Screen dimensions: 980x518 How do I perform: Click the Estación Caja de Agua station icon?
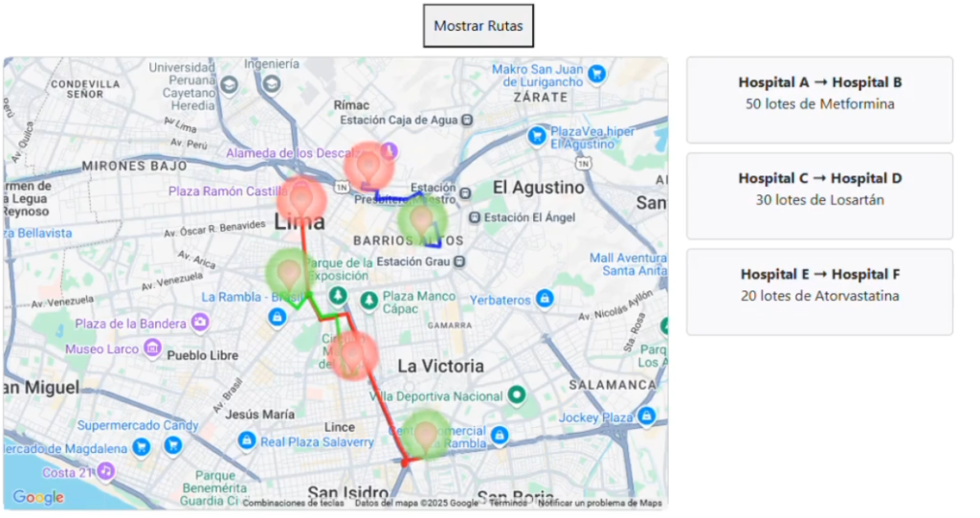466,120
